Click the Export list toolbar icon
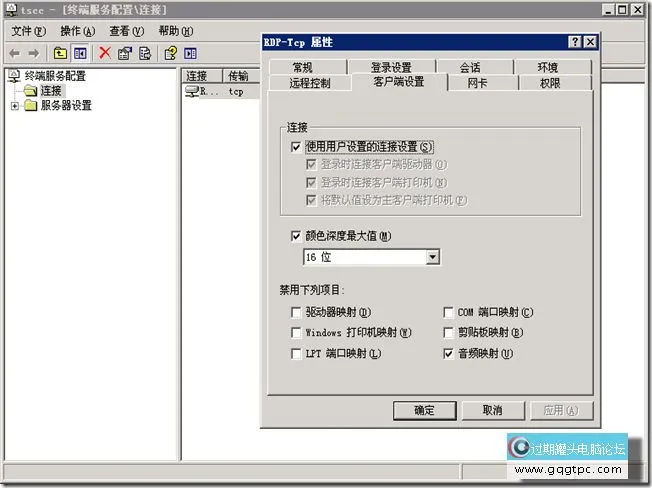652x488 pixels. (x=145, y=53)
